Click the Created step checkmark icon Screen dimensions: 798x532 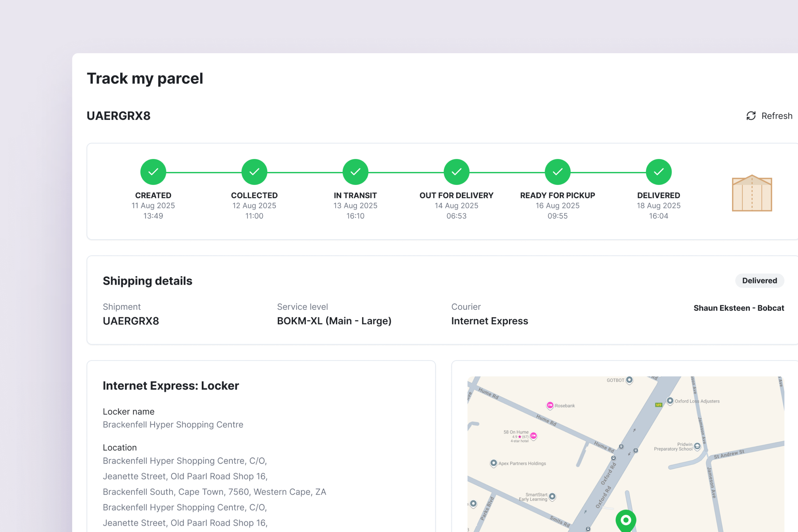(x=153, y=172)
